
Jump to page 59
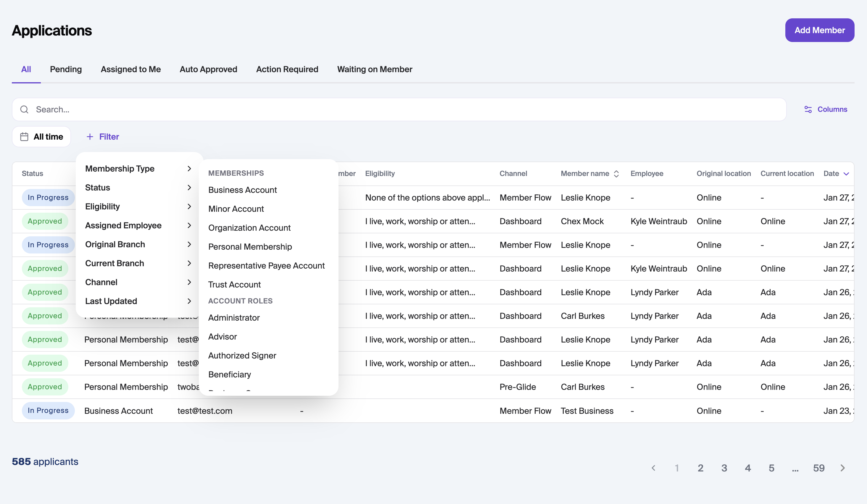click(818, 468)
